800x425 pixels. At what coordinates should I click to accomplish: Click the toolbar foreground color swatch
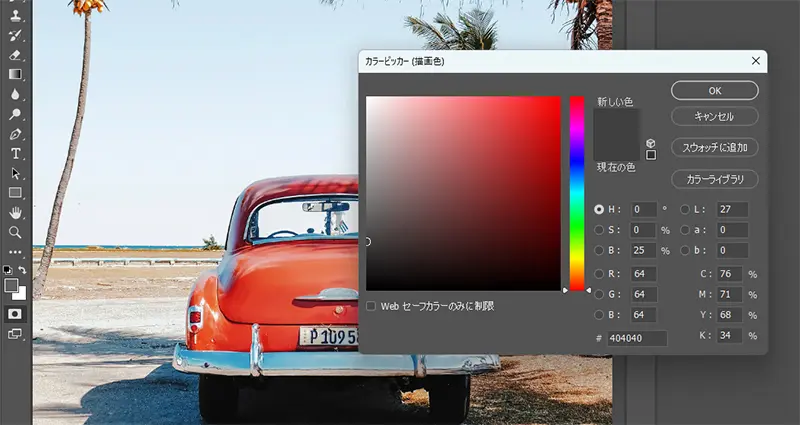coord(11,285)
